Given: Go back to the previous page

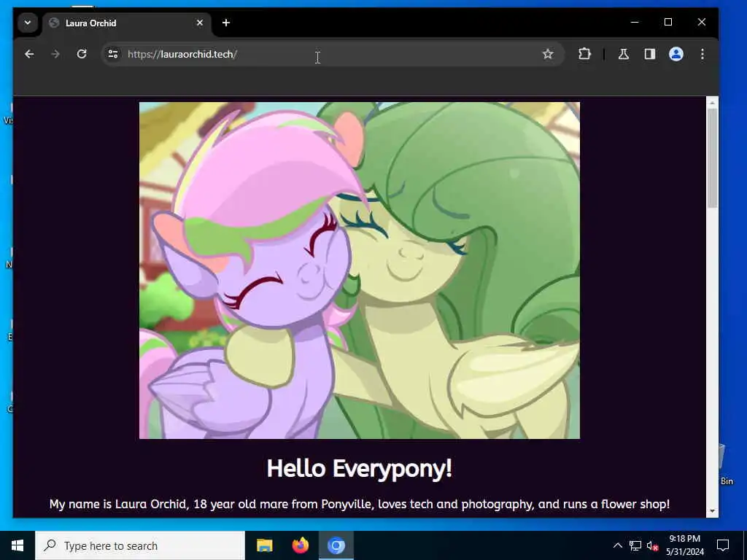Looking at the screenshot, I should [x=29, y=54].
